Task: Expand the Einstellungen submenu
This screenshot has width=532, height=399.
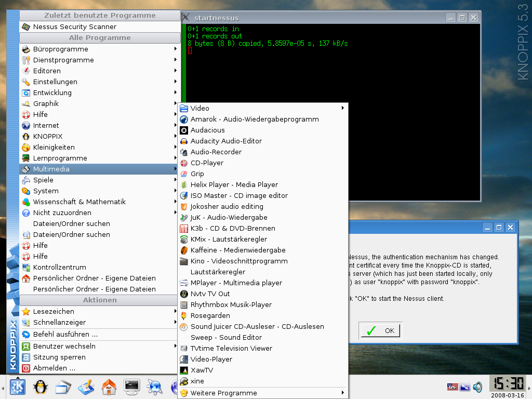Action: click(100, 82)
